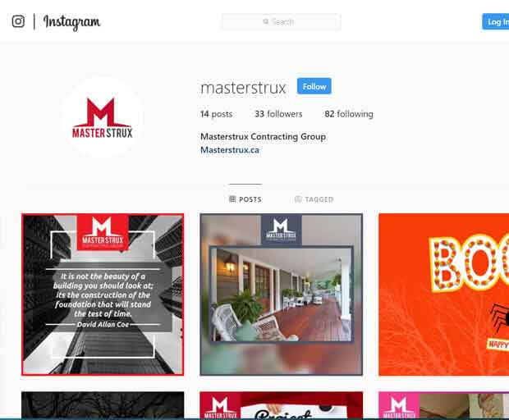Screen dimensions: 509x420
Task: Open the orange BOO Halloween post
Action: [x=444, y=294]
